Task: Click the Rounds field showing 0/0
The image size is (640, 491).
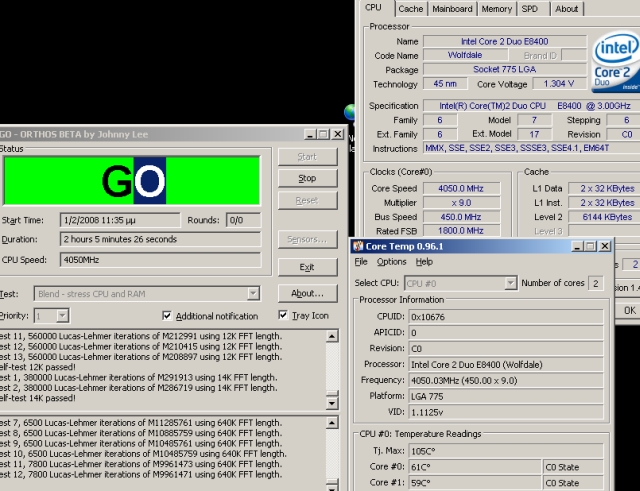Action: 243,220
